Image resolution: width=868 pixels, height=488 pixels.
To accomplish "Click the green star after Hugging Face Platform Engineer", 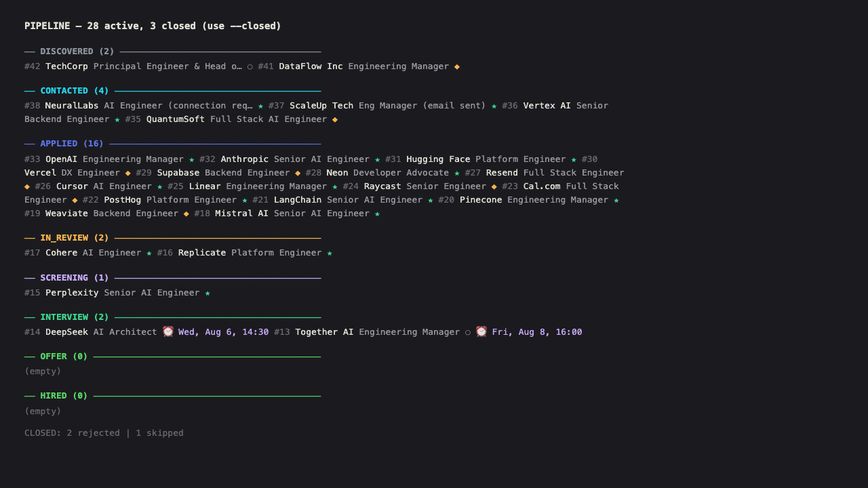I will [x=574, y=159].
